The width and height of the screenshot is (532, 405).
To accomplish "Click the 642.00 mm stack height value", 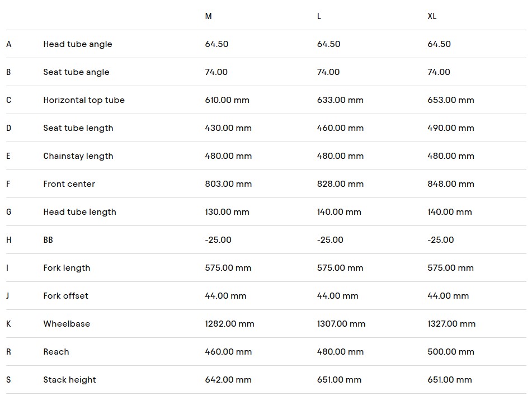I will pos(228,380).
